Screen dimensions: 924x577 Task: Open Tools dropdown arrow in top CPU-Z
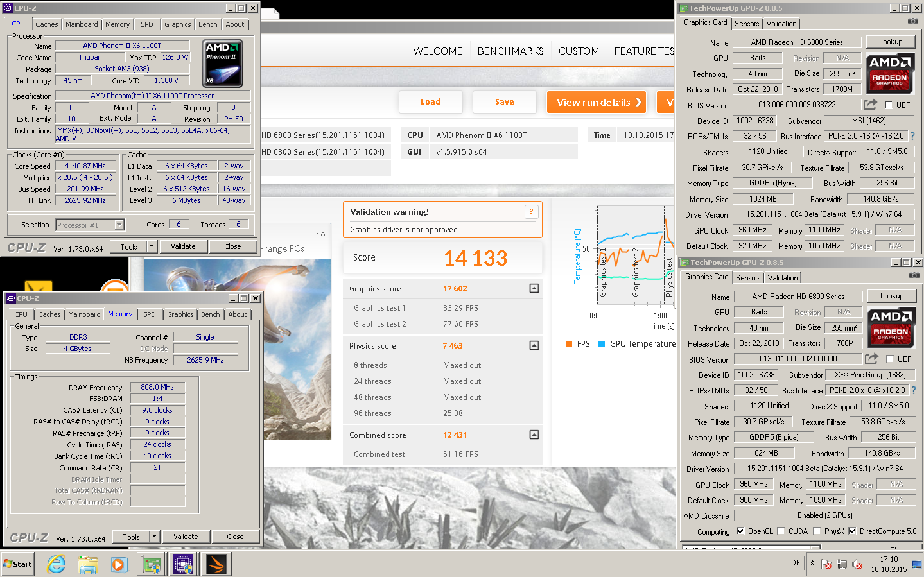(152, 246)
